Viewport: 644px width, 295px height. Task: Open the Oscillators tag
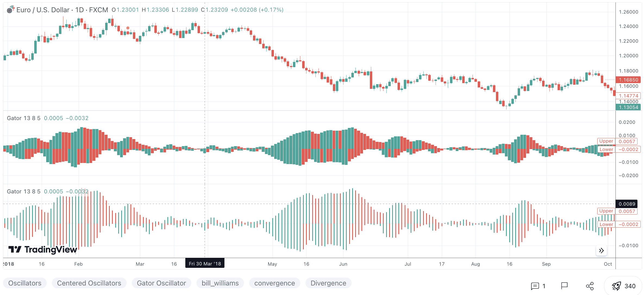25,283
